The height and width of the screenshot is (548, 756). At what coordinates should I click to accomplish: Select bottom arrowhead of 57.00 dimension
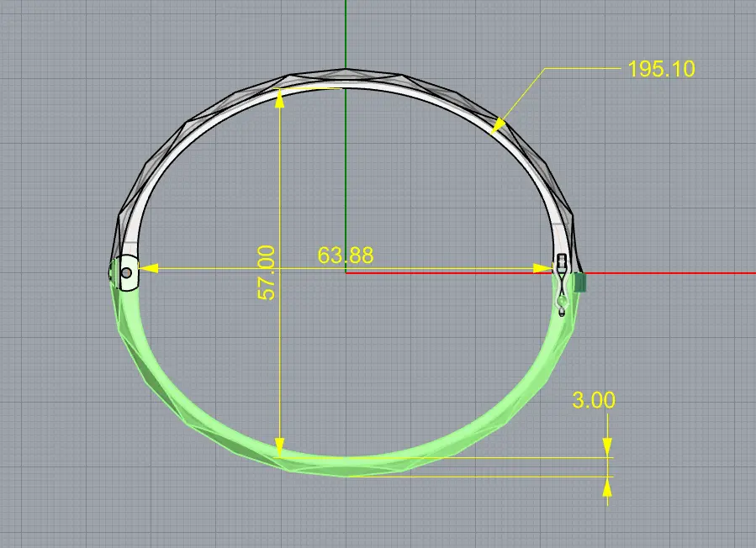[x=280, y=447]
